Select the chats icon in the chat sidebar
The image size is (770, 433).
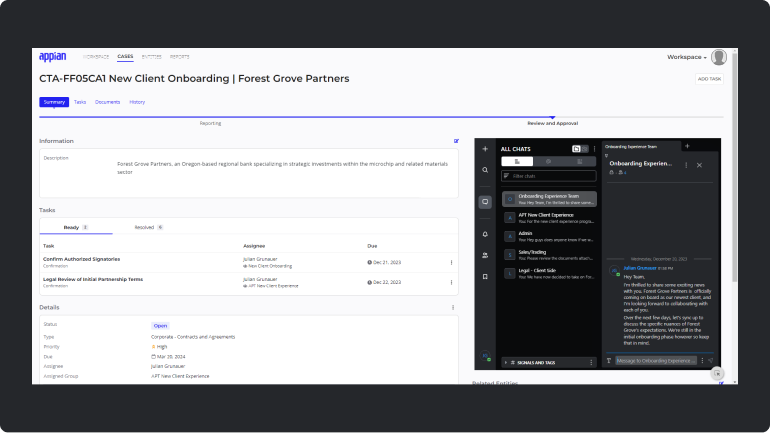pos(485,201)
